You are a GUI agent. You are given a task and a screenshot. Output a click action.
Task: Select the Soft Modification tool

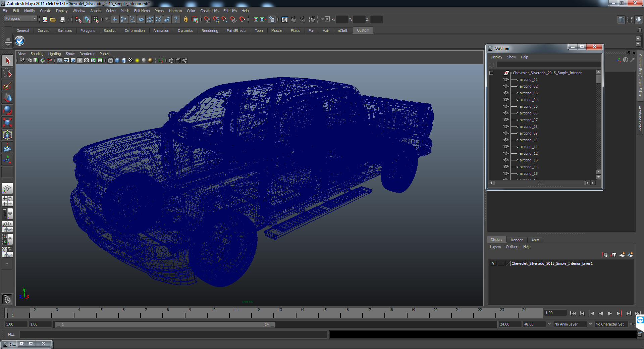pyautogui.click(x=7, y=147)
